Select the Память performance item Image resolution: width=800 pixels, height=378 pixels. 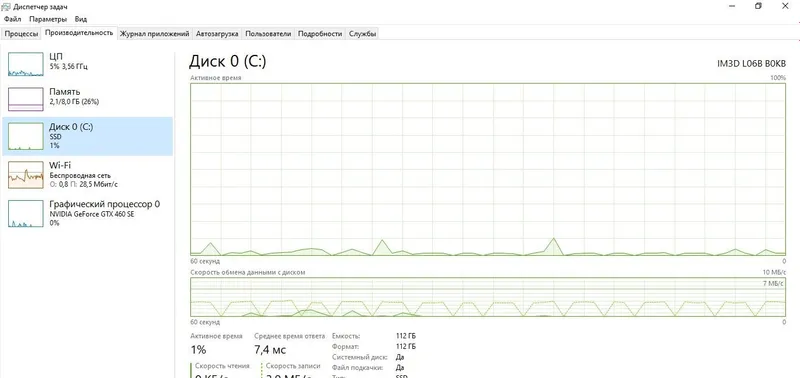point(87,99)
